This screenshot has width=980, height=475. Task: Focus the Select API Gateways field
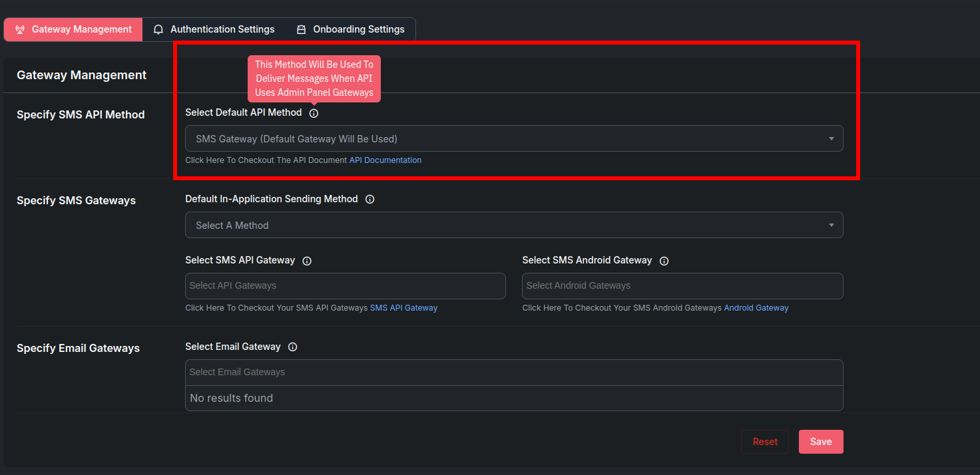coord(345,286)
